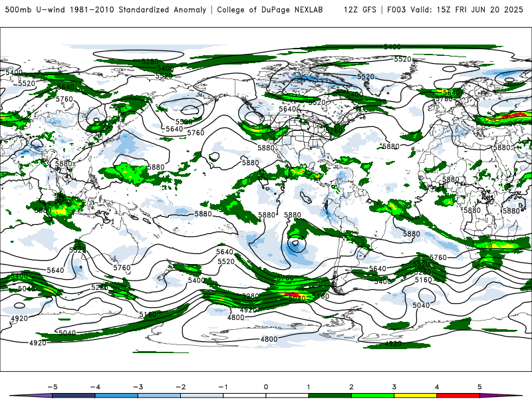Select the yellow 3 to 4 swatch
Screen dimensions: 532x399
click(416, 396)
